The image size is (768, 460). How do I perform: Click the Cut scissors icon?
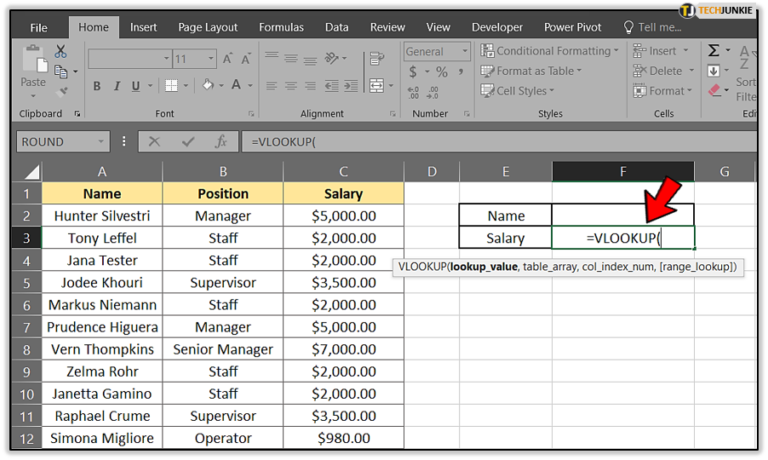pyautogui.click(x=61, y=51)
